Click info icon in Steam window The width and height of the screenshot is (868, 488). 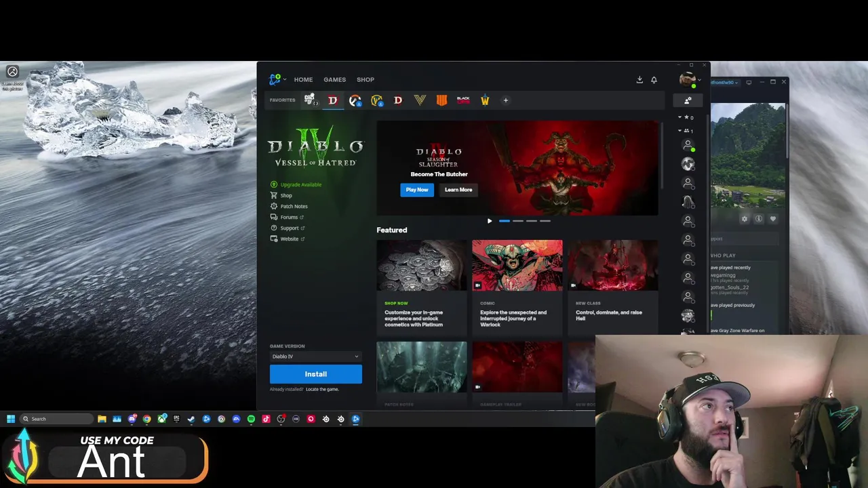(x=759, y=219)
